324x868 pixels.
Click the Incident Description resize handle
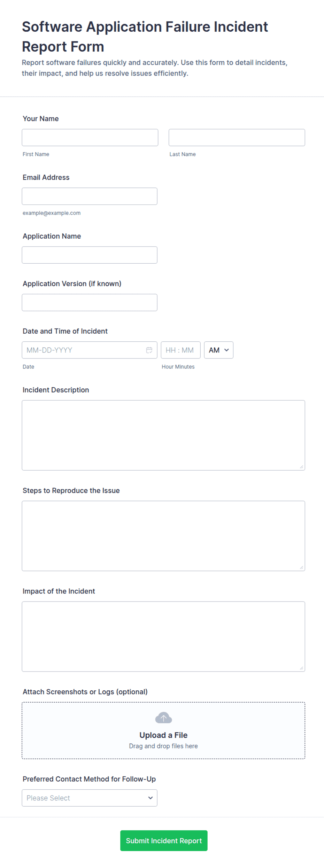point(301,467)
